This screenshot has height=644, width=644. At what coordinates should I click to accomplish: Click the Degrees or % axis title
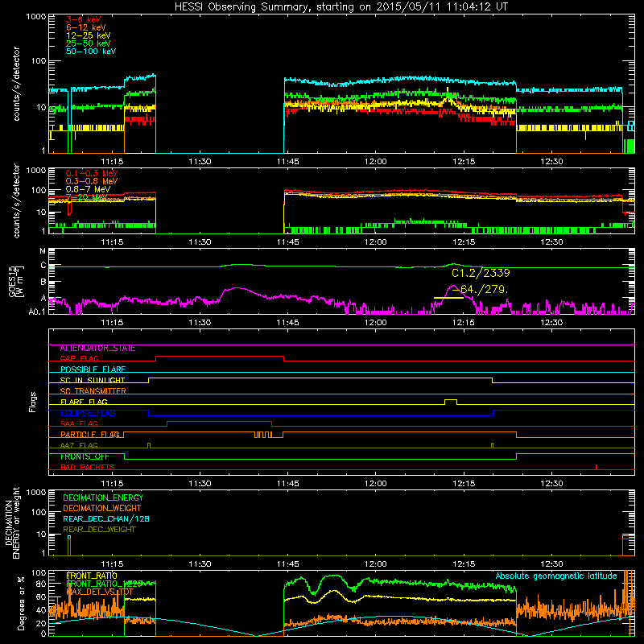(x=21, y=603)
